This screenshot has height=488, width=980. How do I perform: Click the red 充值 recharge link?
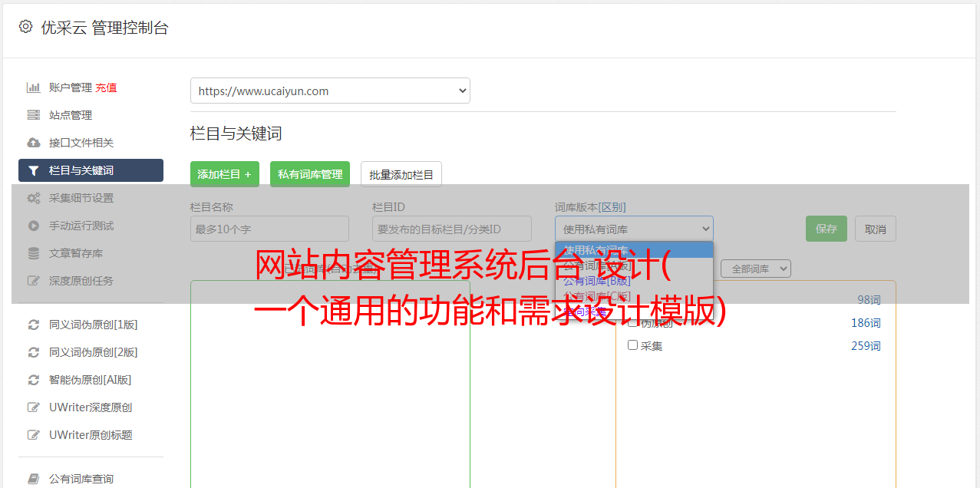(x=106, y=87)
